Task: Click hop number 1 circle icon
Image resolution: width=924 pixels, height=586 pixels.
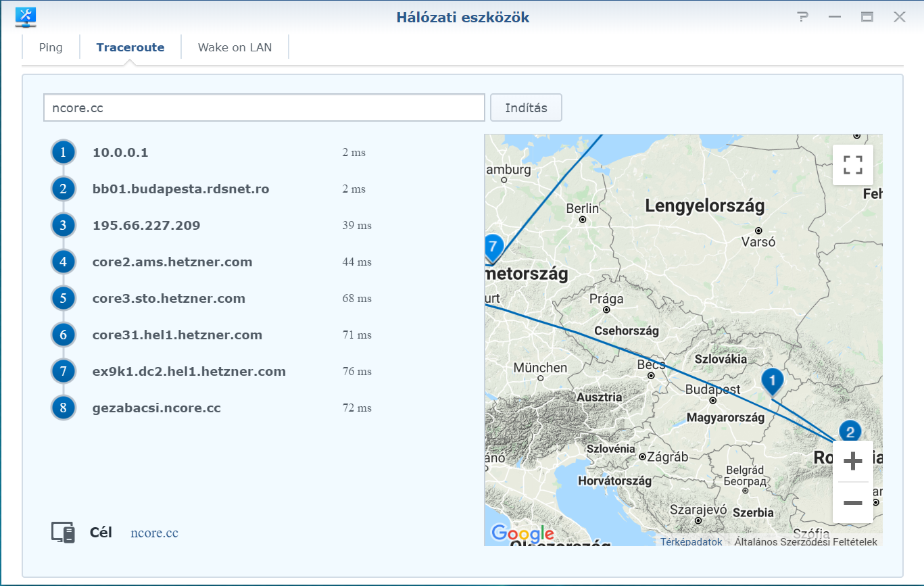Action: [x=64, y=153]
